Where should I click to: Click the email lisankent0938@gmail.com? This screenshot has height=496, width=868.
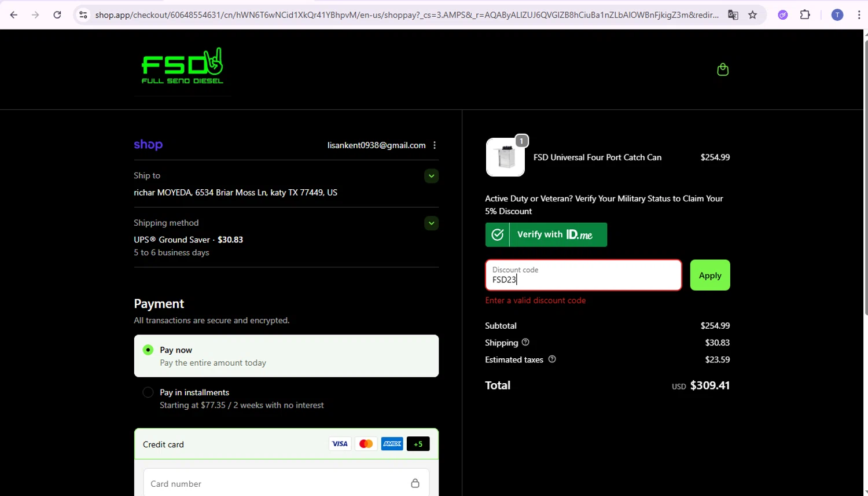click(376, 145)
